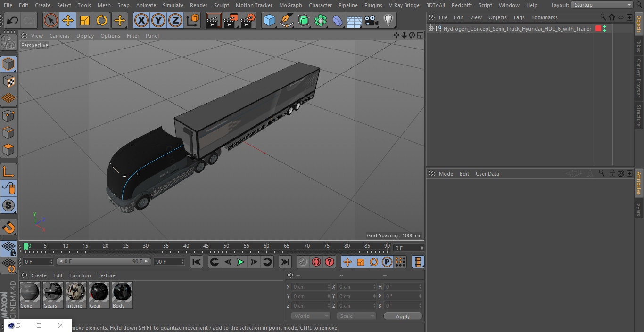The width and height of the screenshot is (644, 332).
Task: Open the Scale mode dropdown
Action: [x=356, y=316]
